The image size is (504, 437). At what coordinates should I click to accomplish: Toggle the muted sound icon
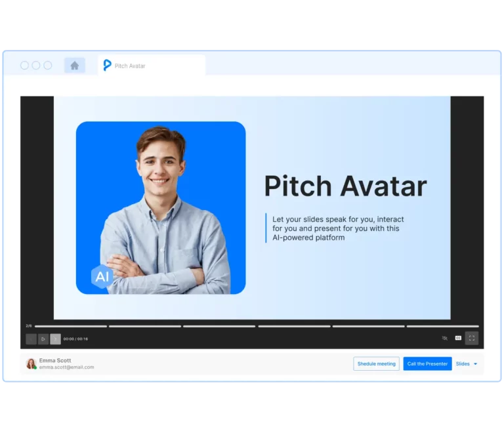[x=445, y=338]
